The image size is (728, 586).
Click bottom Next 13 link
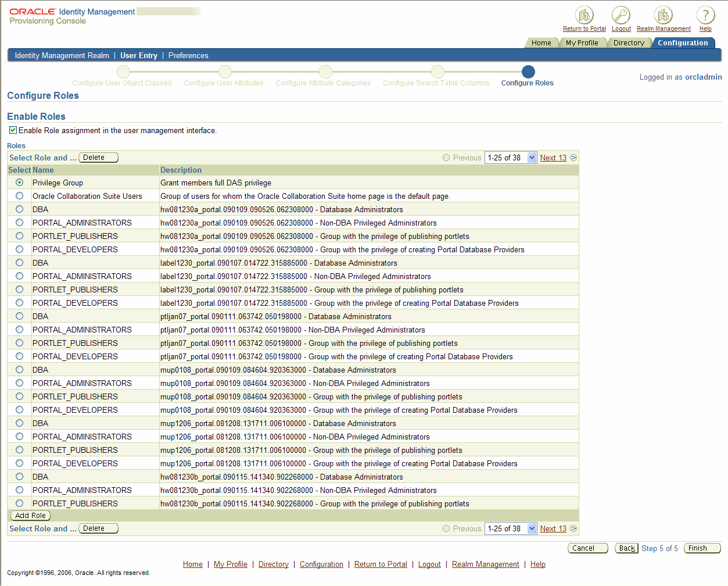[553, 528]
